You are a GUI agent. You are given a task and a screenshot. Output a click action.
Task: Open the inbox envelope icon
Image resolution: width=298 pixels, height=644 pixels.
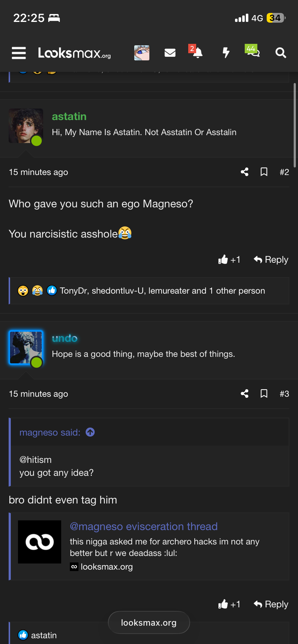(170, 53)
